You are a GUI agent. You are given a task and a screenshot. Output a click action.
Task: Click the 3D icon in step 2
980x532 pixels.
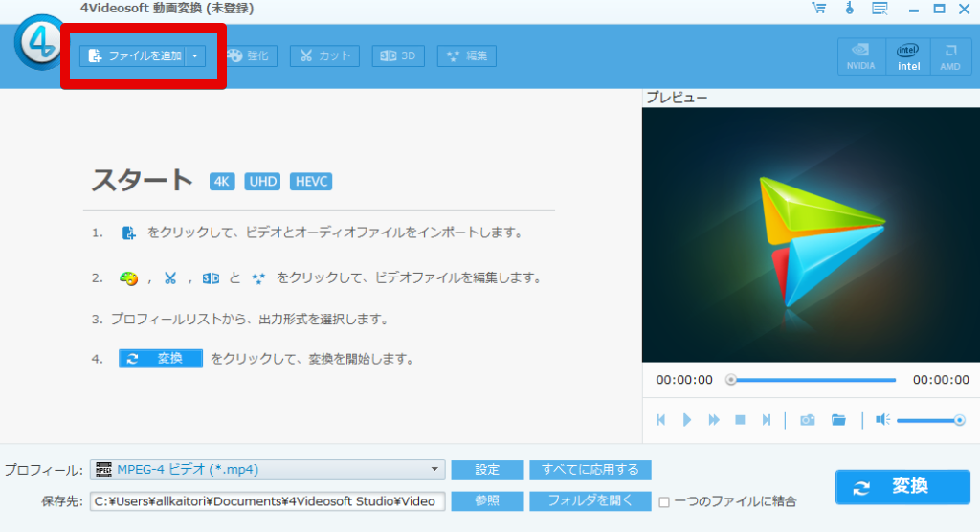pyautogui.click(x=211, y=278)
